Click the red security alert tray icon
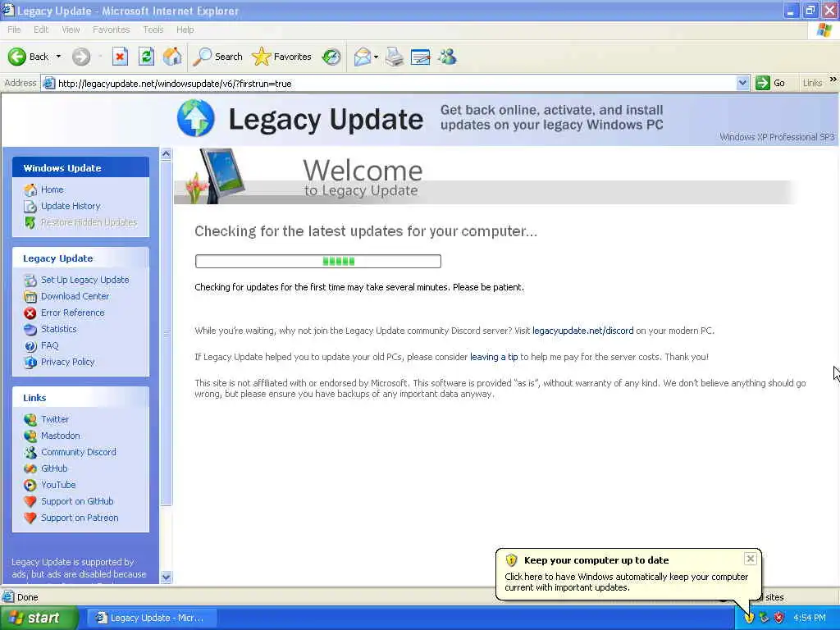Viewport: 840px width, 630px height. click(x=779, y=618)
